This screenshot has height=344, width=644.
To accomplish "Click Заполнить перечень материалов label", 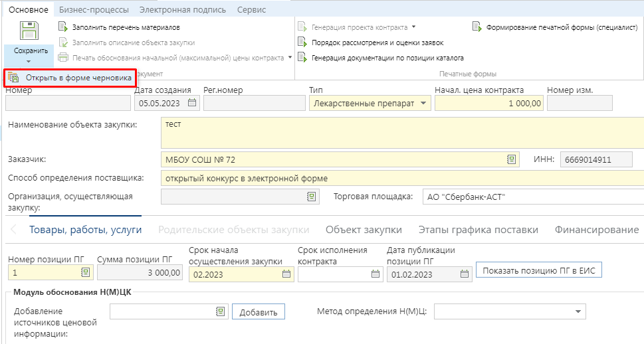I will (126, 27).
